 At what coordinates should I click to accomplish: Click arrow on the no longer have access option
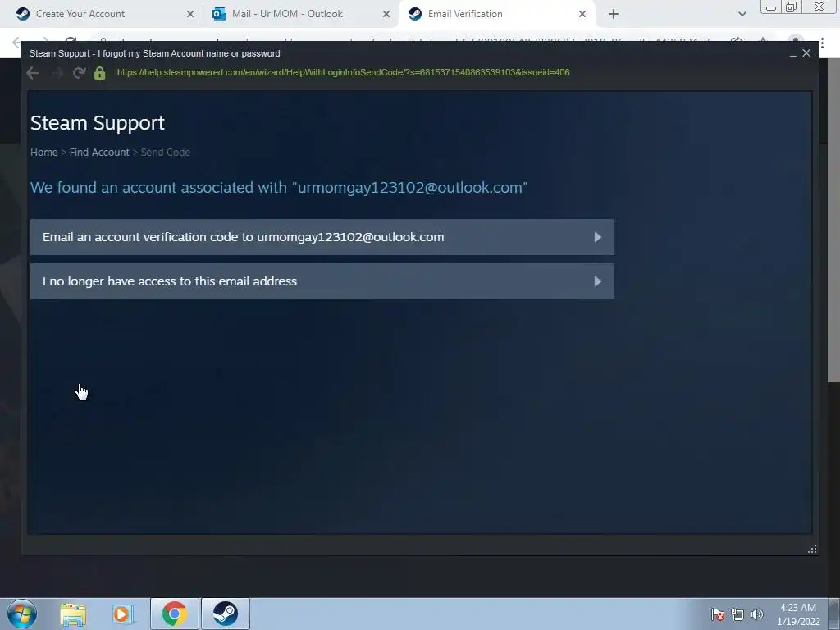coord(597,281)
